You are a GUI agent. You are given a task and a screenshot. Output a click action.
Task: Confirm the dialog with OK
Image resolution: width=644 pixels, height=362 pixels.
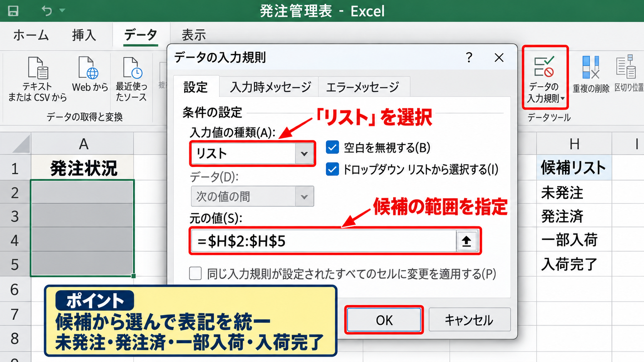point(384,320)
